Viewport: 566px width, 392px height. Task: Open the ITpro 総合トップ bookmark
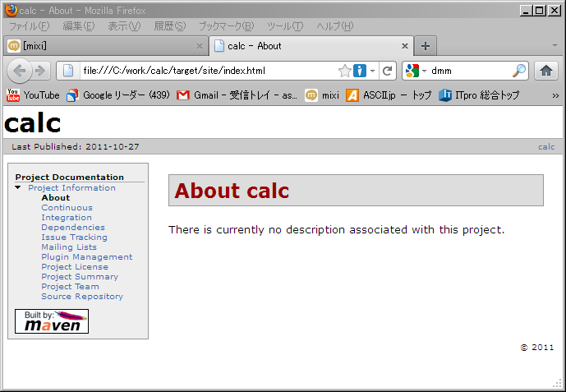[479, 95]
